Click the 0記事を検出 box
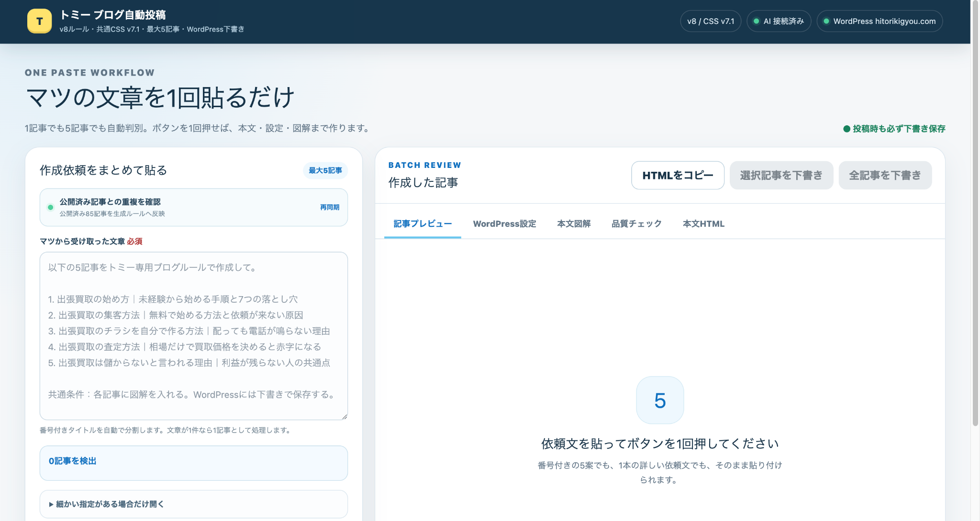The width and height of the screenshot is (980, 521). pos(194,463)
